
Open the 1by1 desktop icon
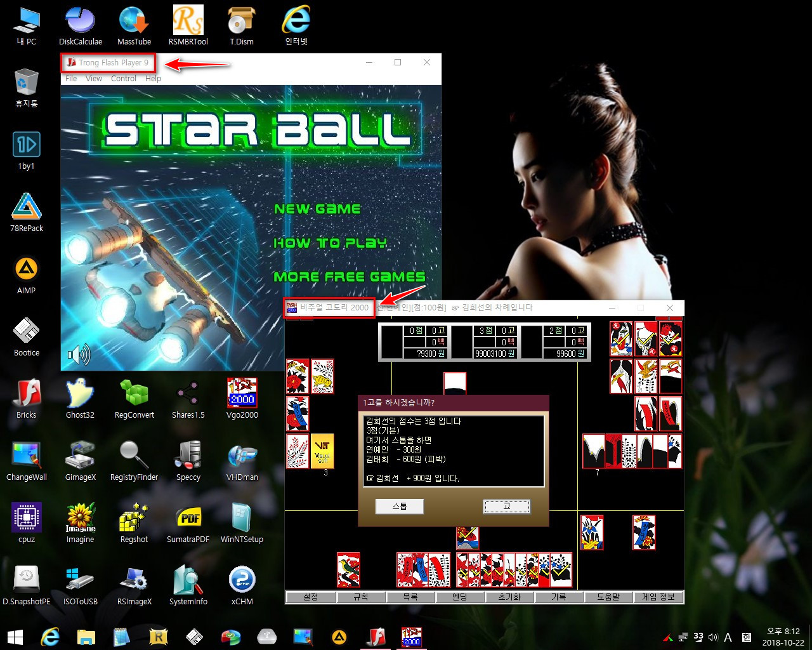[27, 150]
